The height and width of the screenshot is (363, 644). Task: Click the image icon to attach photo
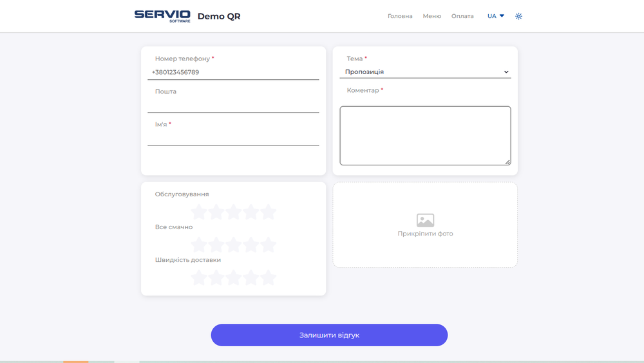(425, 220)
